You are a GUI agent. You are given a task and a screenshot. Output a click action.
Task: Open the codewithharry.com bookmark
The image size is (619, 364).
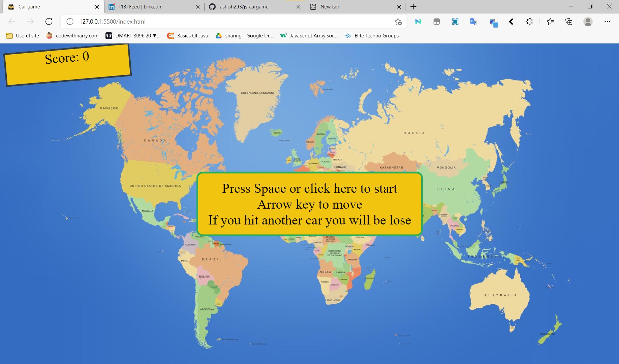click(x=72, y=36)
